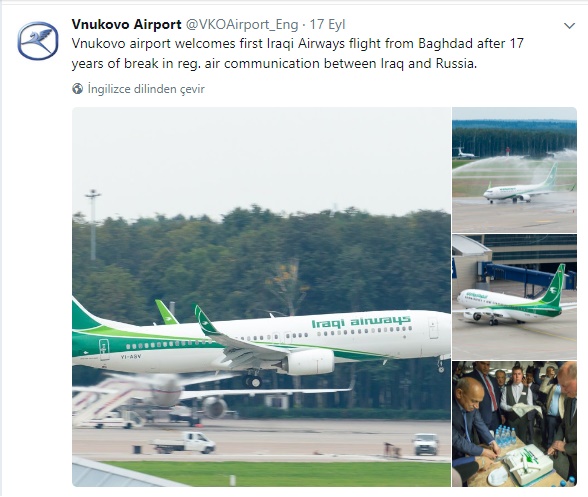Image resolution: width=588 pixels, height=497 pixels.
Task: Click the floodlight pole in the main photo
Action: point(93,224)
